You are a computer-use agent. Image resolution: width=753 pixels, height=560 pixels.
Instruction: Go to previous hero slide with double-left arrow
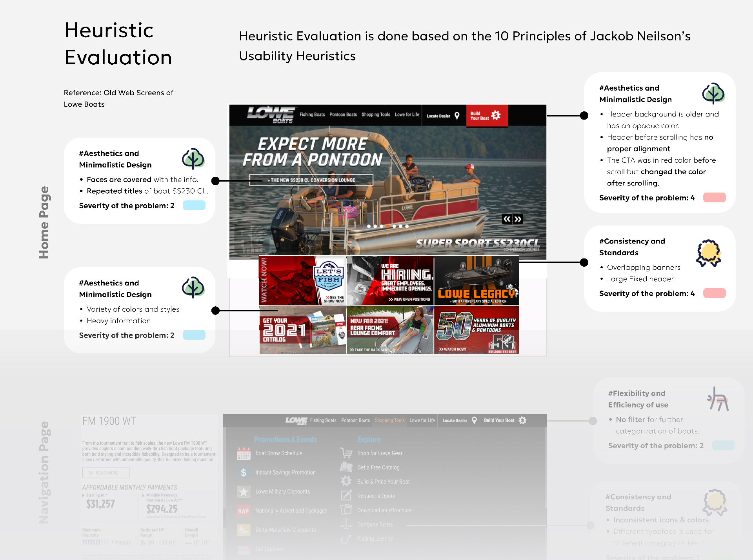pos(507,219)
